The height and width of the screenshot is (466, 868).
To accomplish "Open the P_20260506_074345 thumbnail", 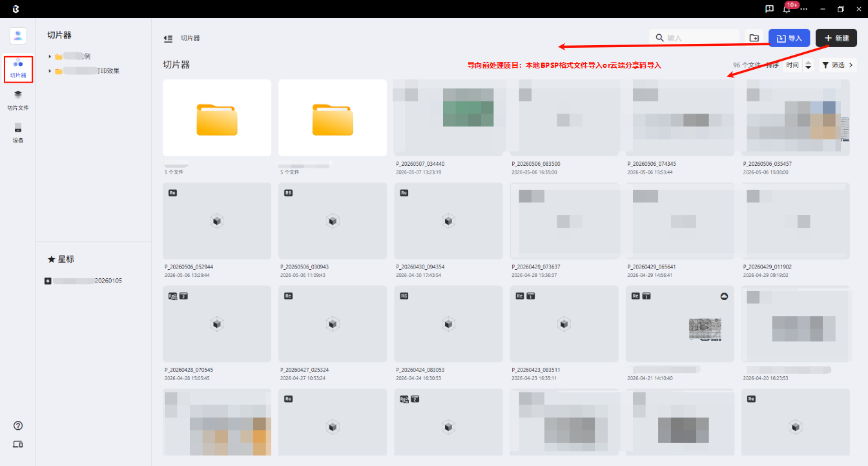I will [x=680, y=117].
